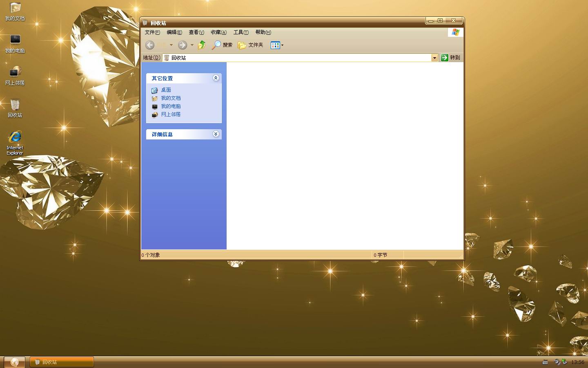Click the 13:56 clock in tray
Screen dimensions: 588x368
click(577, 362)
